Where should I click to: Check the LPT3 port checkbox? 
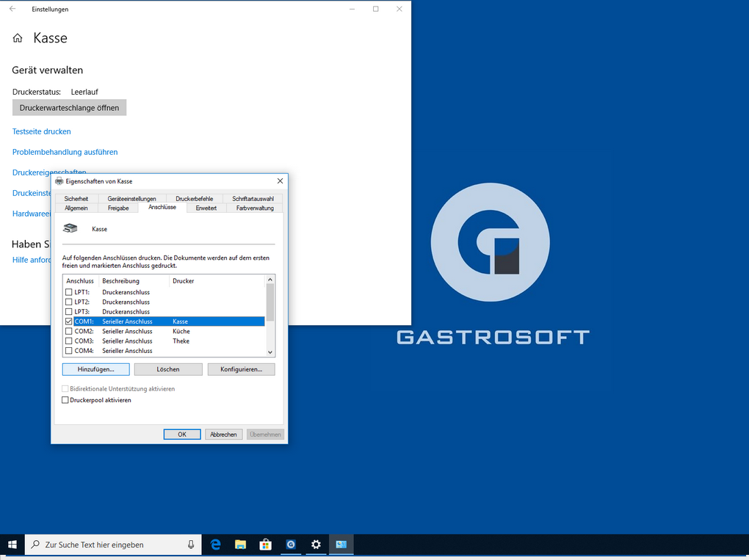point(69,312)
